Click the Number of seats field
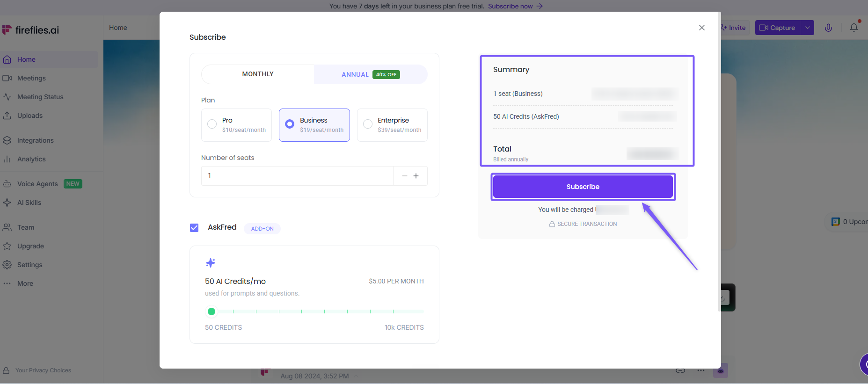 (297, 176)
